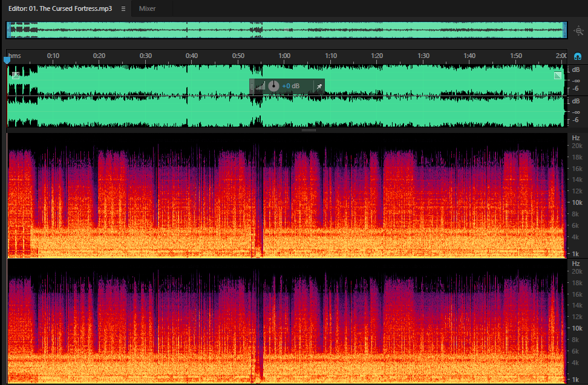Click the +0 dB gain value field
Screen dimensions: 588x385
coord(291,86)
